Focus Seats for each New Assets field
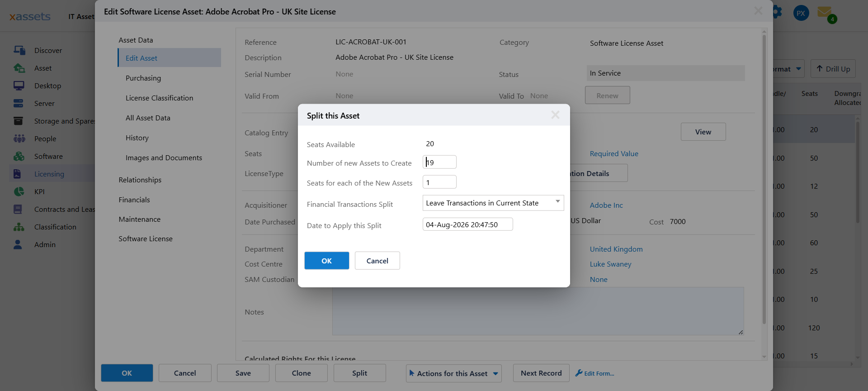This screenshot has height=391, width=868. point(439,182)
